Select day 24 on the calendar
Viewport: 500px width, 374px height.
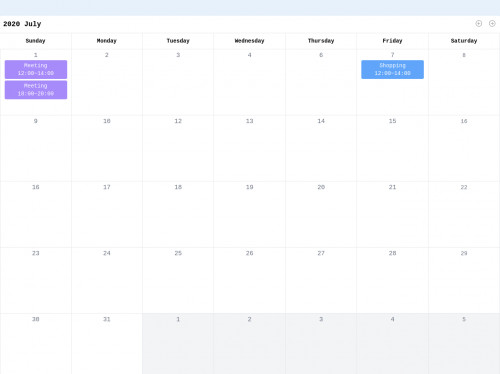point(107,280)
